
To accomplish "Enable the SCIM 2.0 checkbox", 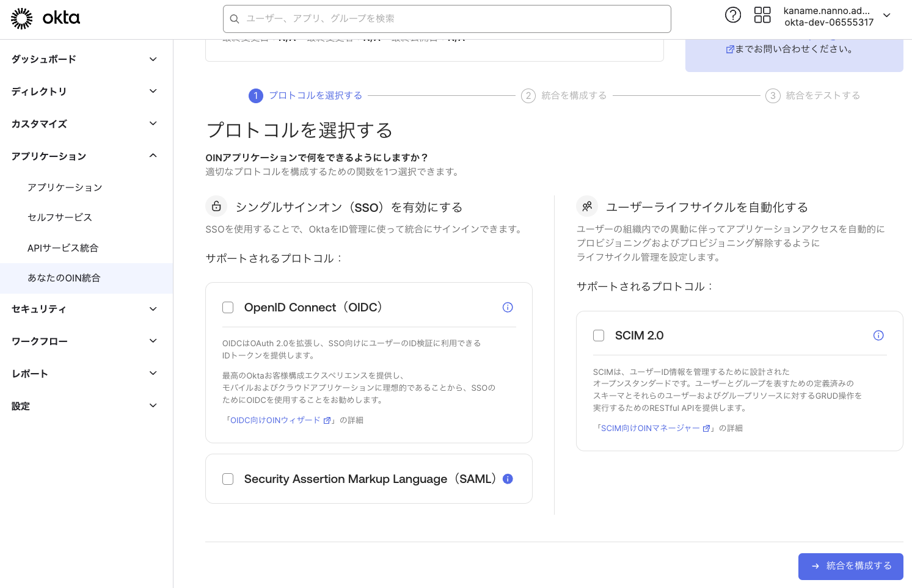I will point(599,336).
